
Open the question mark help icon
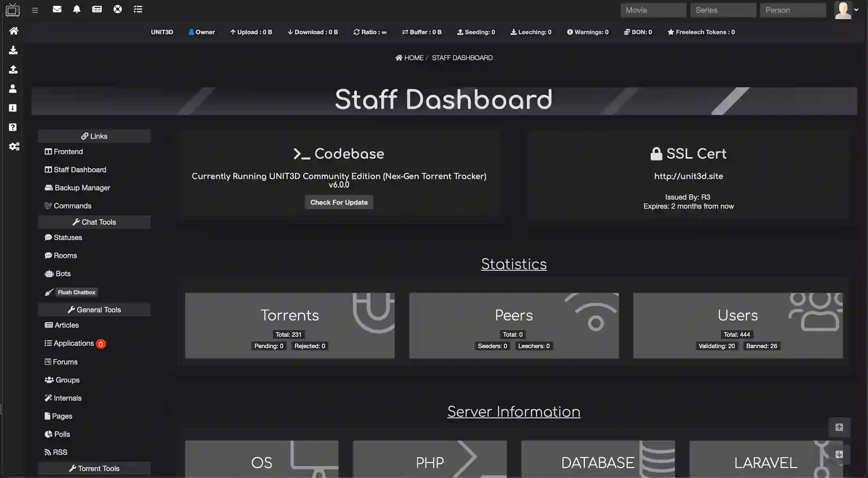(x=13, y=127)
